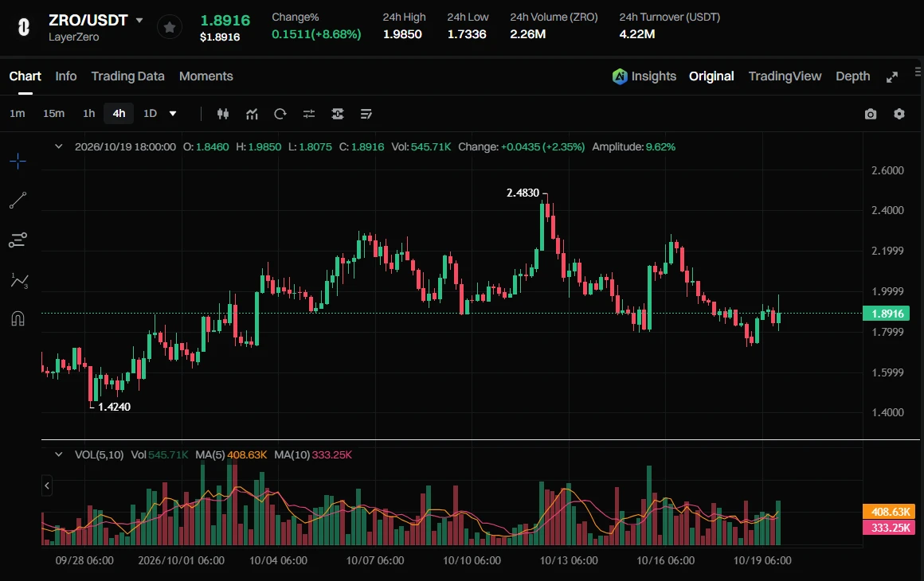Select the 4h timeframe

[119, 114]
